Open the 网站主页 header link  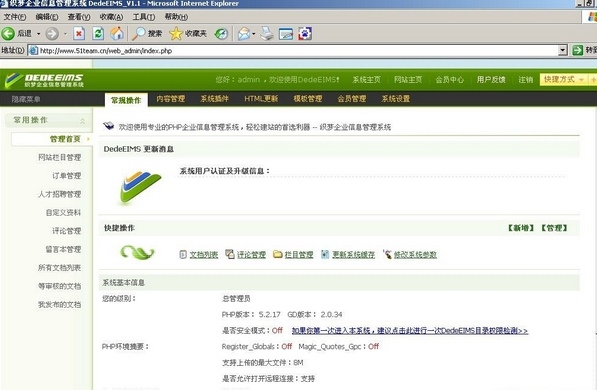[x=408, y=80]
